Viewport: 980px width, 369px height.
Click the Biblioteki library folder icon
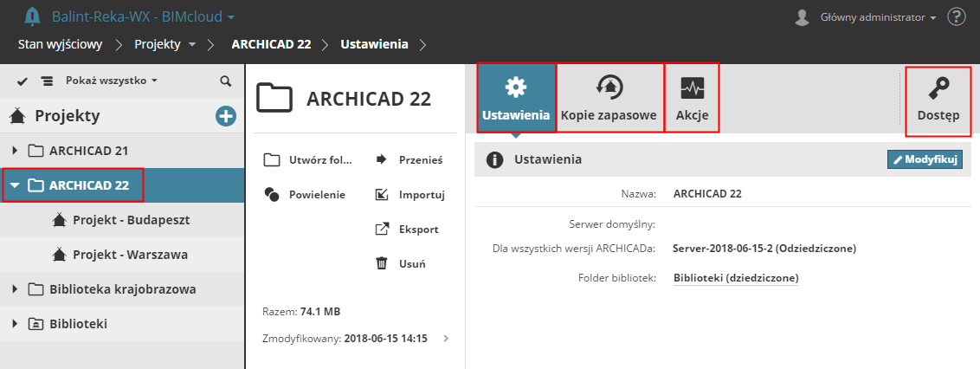[36, 324]
